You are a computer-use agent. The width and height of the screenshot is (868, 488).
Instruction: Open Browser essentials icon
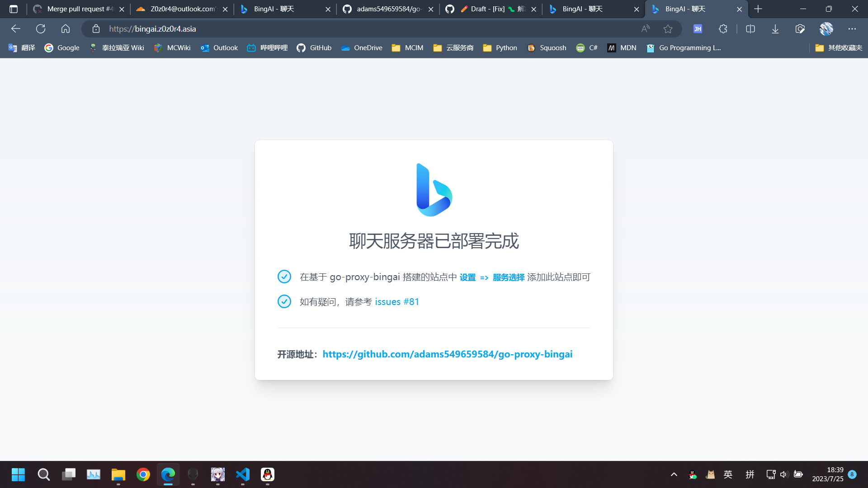(799, 28)
